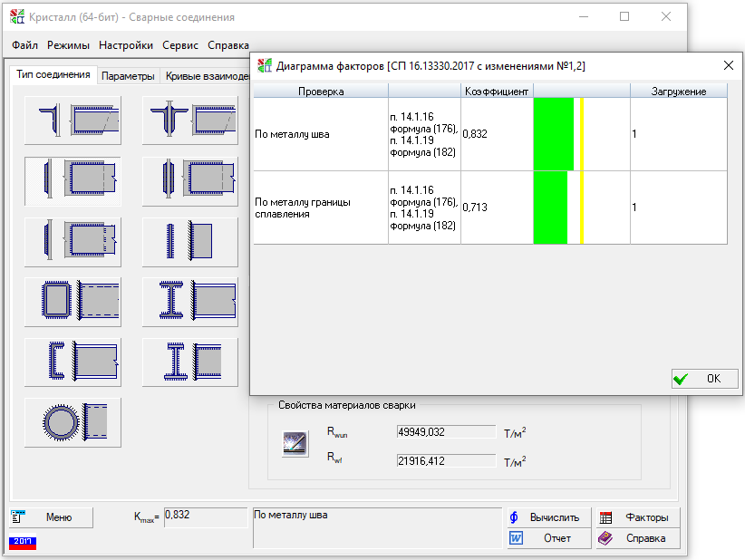Choose the rectangular tube weld joint type

pyautogui.click(x=72, y=297)
